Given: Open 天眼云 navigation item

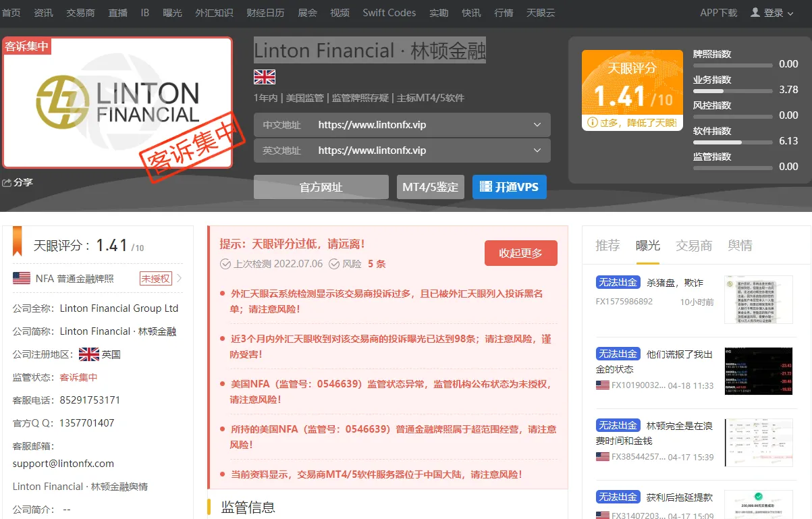Looking at the screenshot, I should click(541, 13).
